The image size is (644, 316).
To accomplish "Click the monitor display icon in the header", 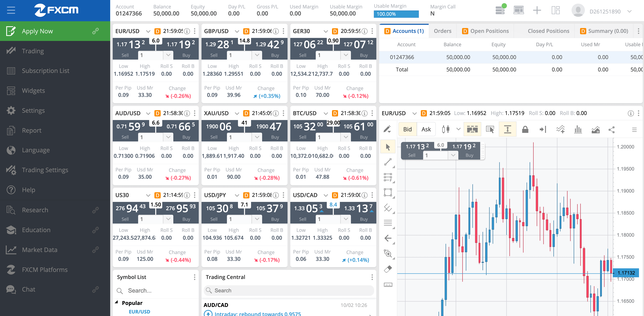I will coord(518,10).
